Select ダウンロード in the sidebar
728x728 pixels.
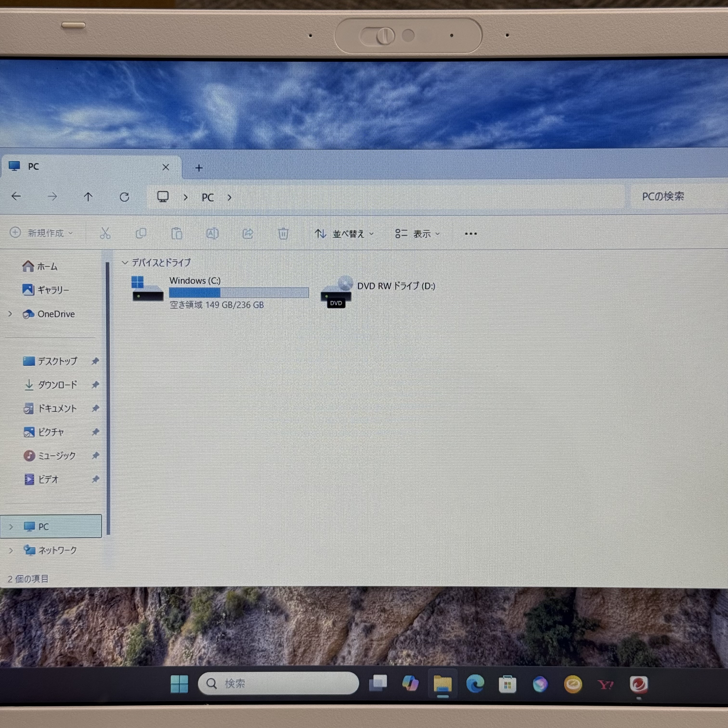(x=57, y=385)
